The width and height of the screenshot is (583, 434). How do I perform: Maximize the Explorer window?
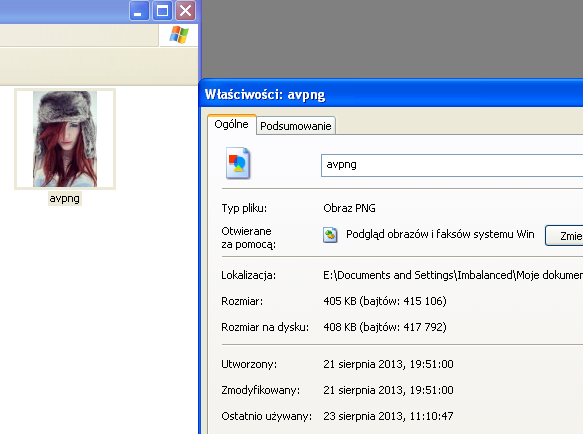(162, 10)
